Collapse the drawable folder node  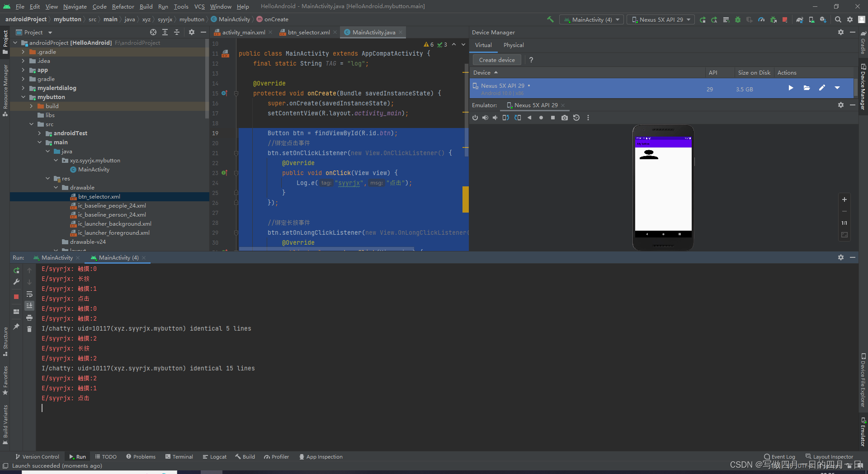click(56, 188)
